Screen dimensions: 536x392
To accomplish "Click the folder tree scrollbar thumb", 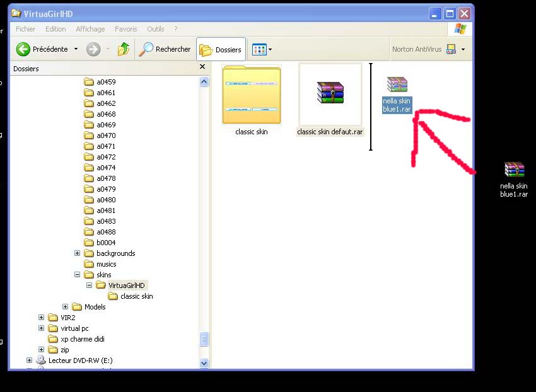I will pyautogui.click(x=204, y=339).
